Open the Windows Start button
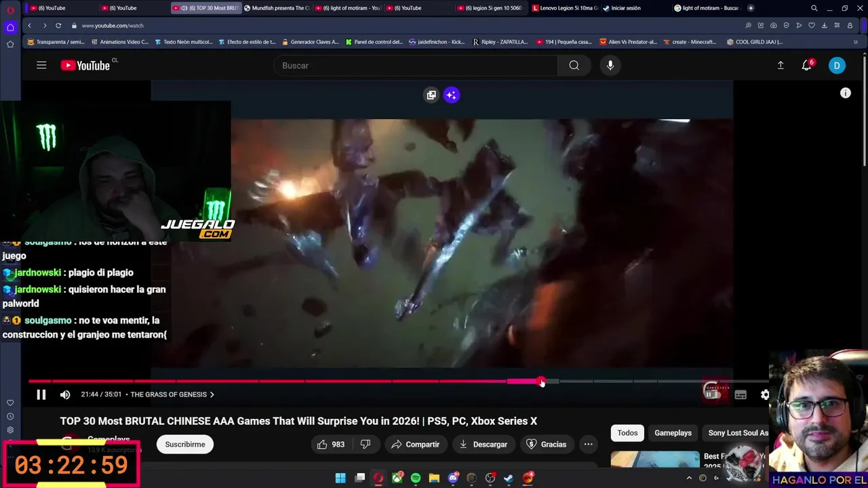 [340, 478]
